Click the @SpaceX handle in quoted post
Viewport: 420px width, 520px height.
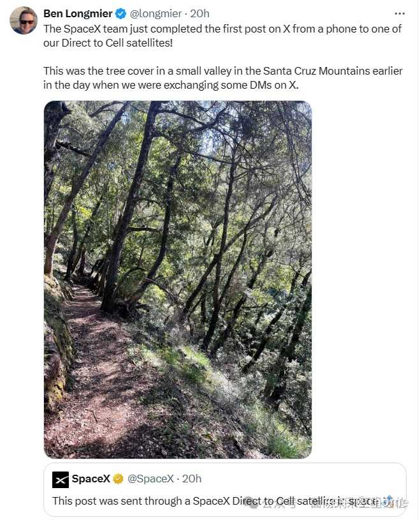click(150, 479)
